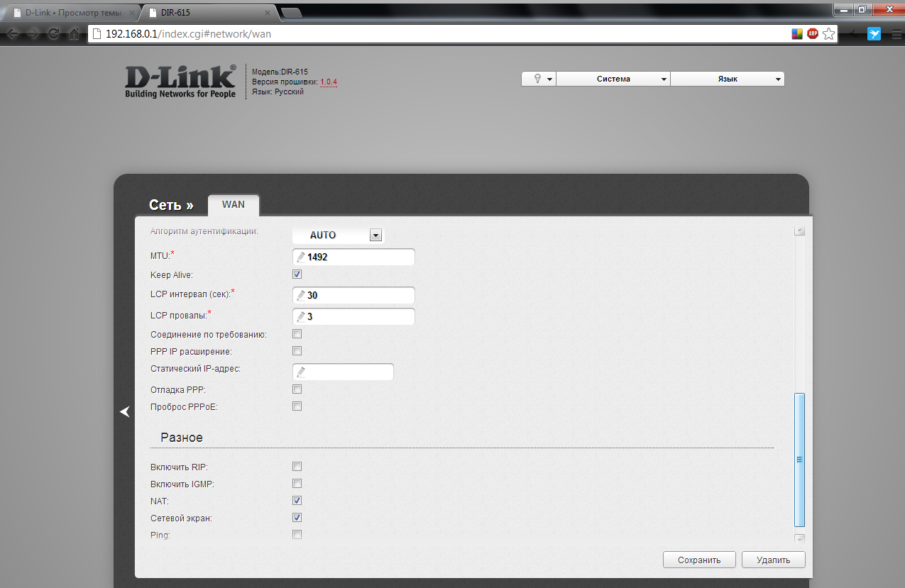Image resolution: width=905 pixels, height=588 pixels.
Task: Click the scrollbar up arrow
Action: tap(799, 231)
